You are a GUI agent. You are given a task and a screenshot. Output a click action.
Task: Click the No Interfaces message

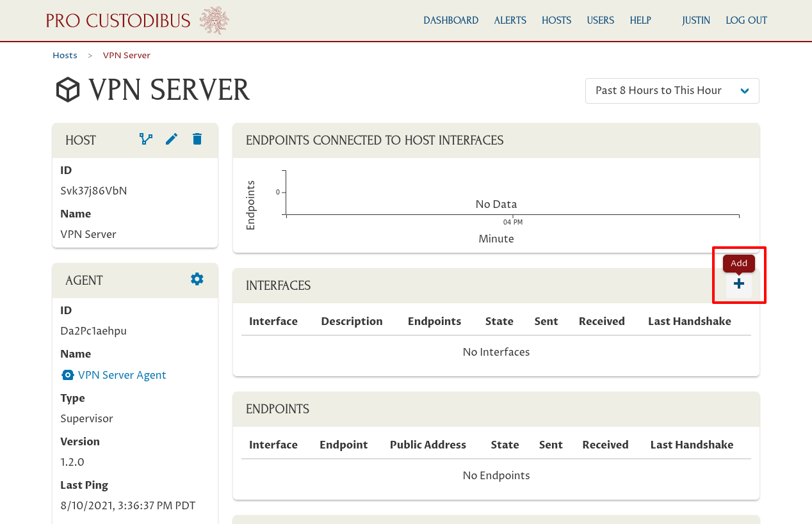(x=496, y=352)
